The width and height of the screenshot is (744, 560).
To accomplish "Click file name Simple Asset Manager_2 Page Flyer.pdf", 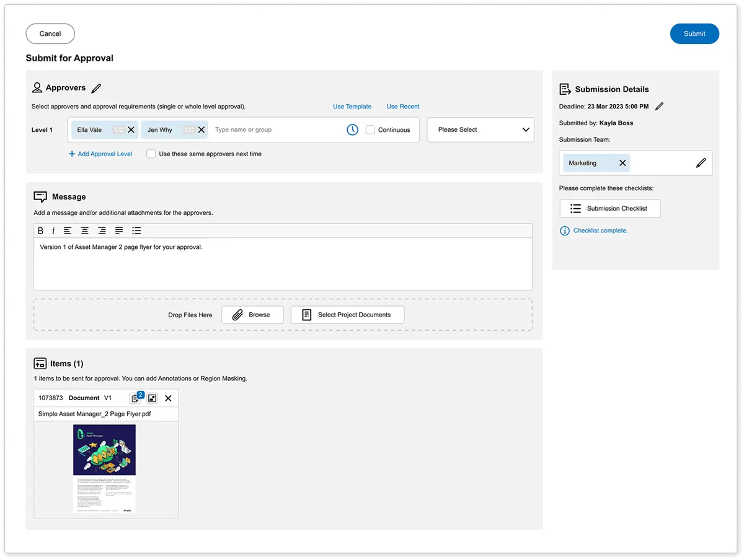I will [94, 414].
